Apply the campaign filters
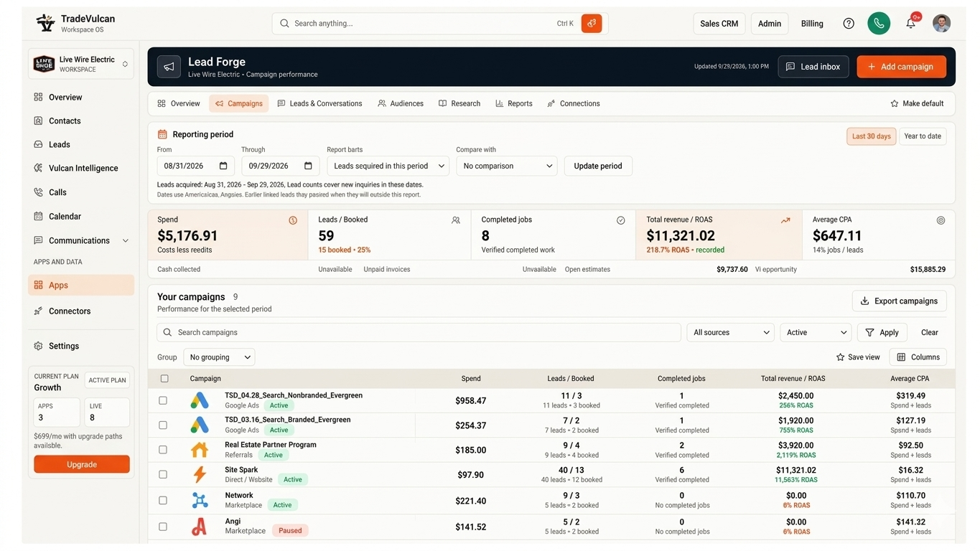 [x=882, y=332]
